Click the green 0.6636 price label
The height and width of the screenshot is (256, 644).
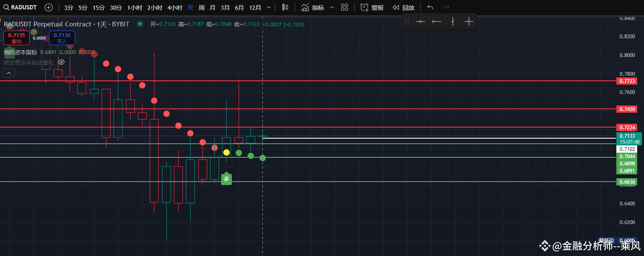627,182
